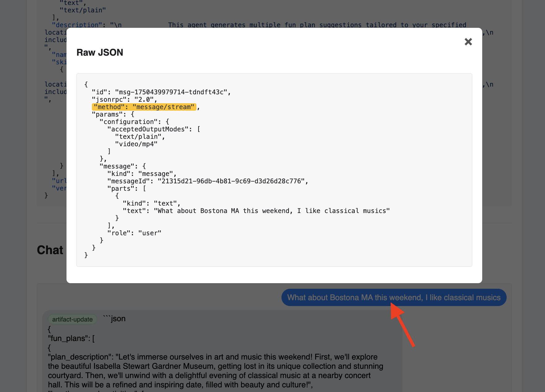This screenshot has height=392, width=545.
Task: Click the agent's plan_description response text
Action: [215, 371]
